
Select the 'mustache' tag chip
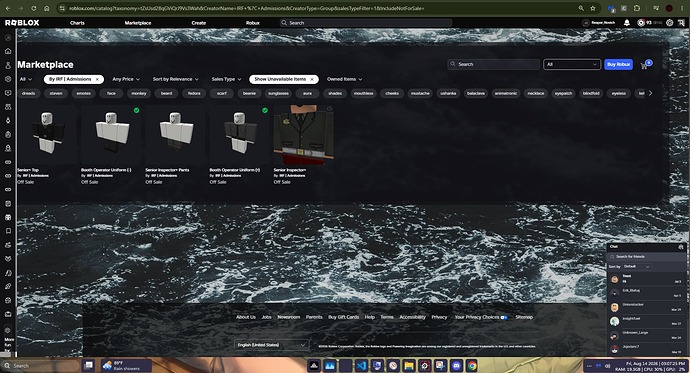point(420,93)
